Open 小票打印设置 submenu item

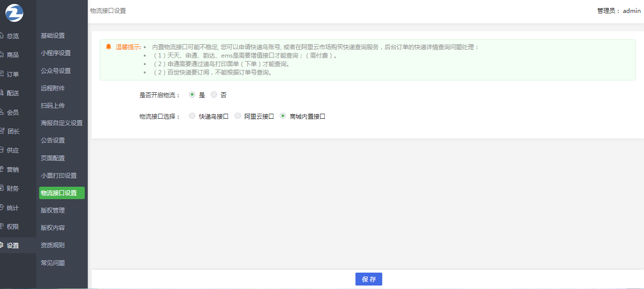[x=59, y=176]
